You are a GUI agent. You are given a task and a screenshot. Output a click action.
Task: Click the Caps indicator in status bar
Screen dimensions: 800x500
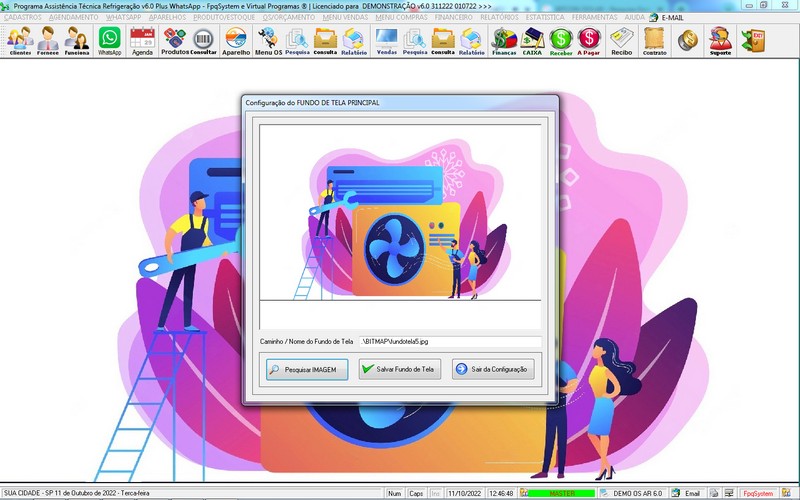[x=416, y=493]
